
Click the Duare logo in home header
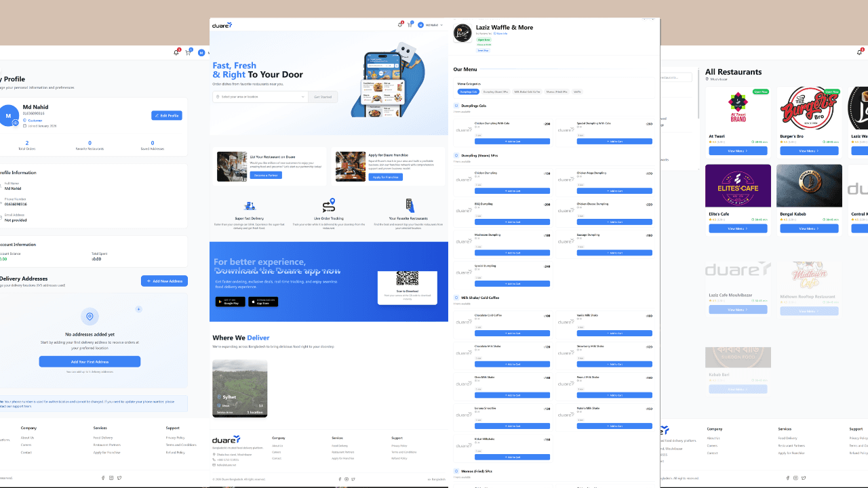point(222,25)
